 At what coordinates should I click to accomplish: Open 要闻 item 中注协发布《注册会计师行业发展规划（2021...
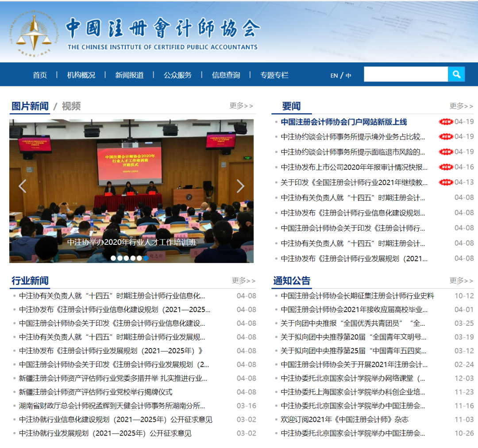[354, 259]
